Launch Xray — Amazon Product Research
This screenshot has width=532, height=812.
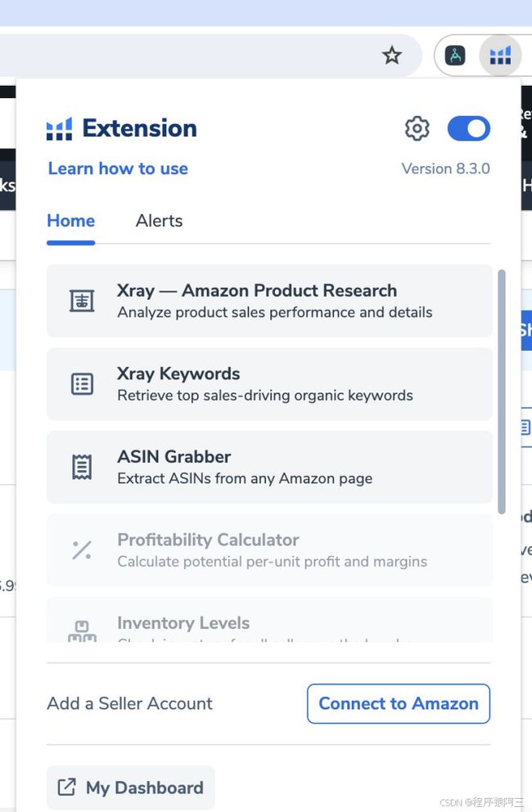(269, 301)
